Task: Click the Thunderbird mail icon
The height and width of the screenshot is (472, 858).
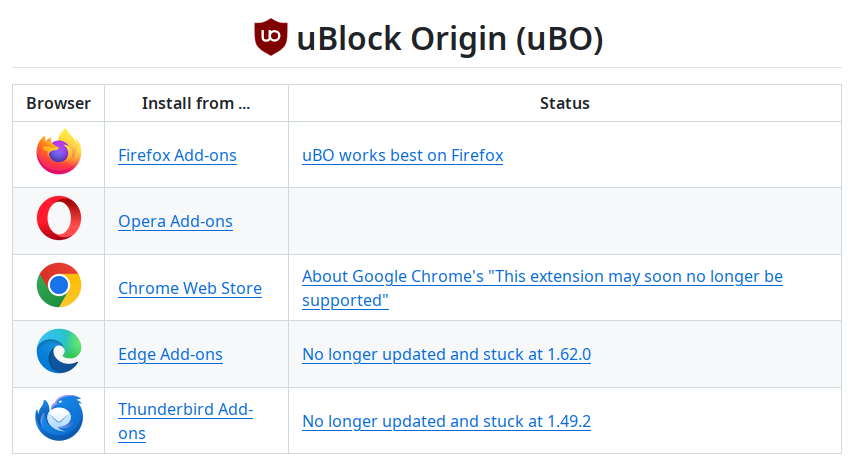Action: (x=59, y=418)
